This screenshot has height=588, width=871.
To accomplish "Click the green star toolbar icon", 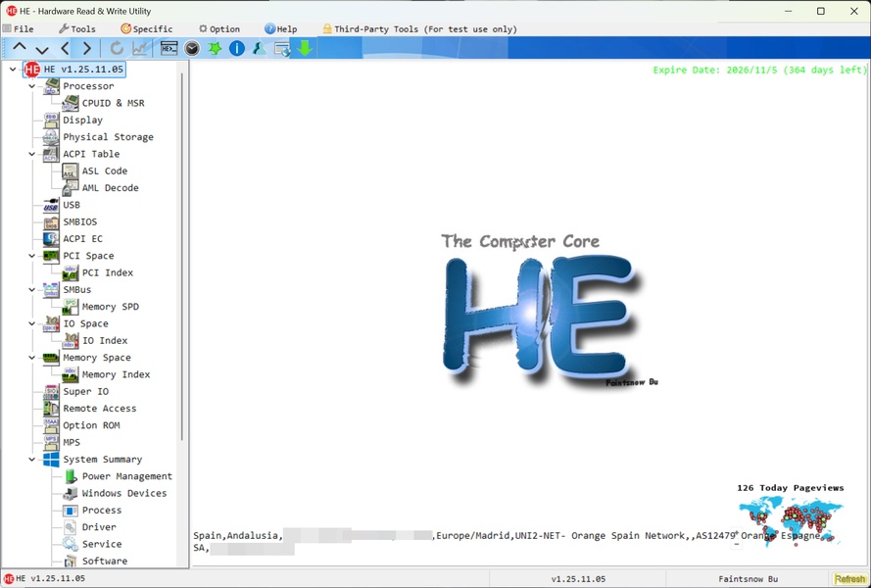I will [x=215, y=48].
